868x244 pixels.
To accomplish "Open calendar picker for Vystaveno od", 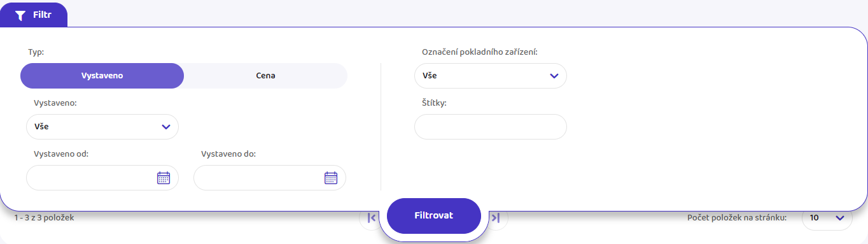I will (164, 178).
